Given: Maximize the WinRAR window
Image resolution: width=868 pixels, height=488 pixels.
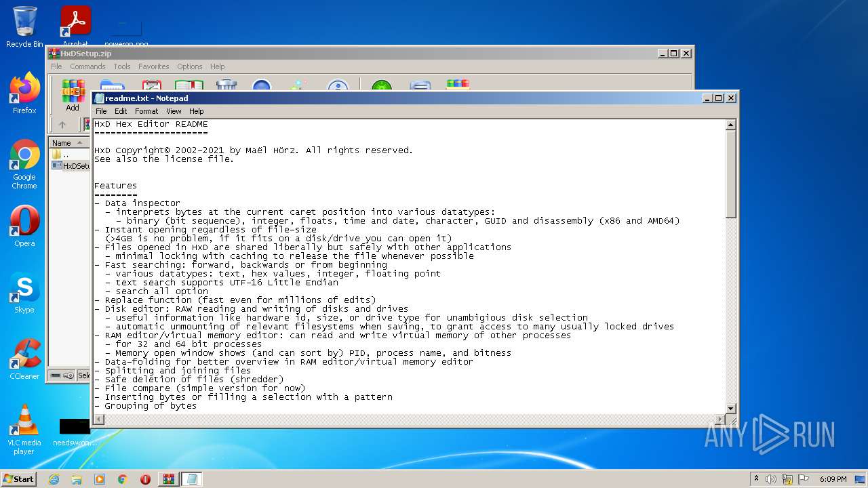Looking at the screenshot, I should (673, 54).
